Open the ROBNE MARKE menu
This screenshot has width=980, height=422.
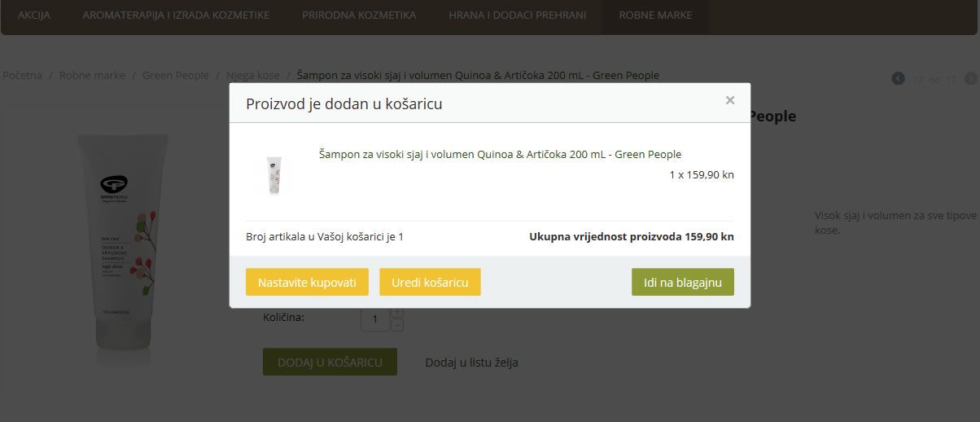[x=655, y=15]
